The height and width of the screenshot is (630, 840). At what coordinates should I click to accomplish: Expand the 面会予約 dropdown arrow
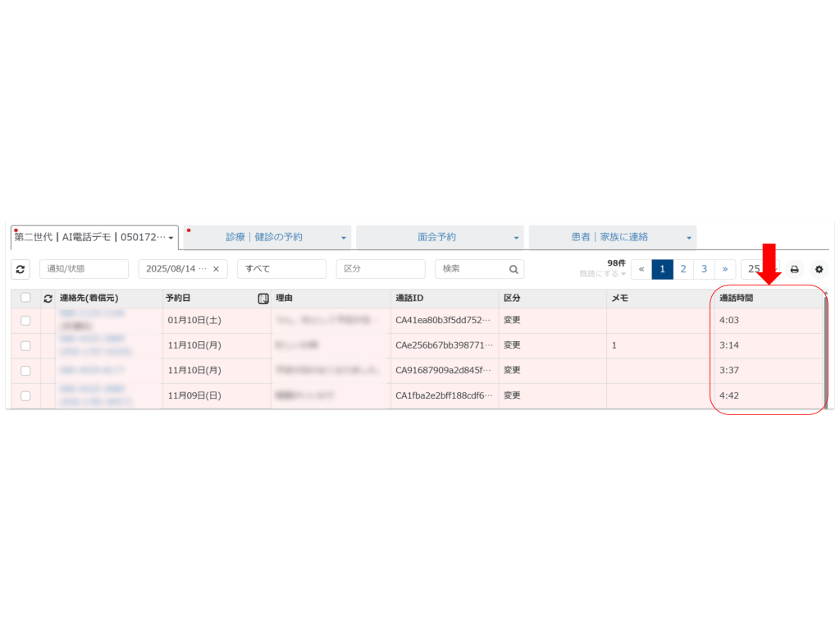click(516, 238)
